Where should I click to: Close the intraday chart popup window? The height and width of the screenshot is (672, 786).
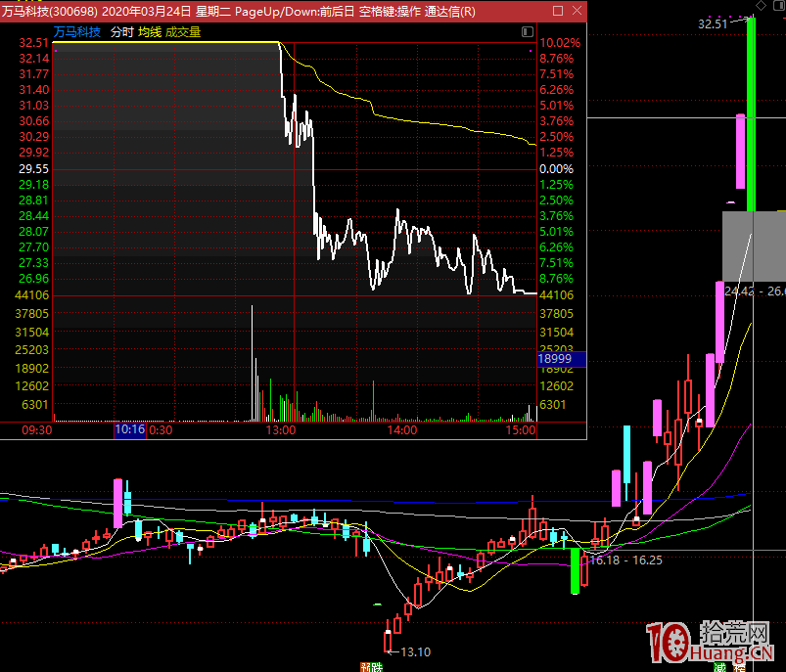(x=576, y=11)
